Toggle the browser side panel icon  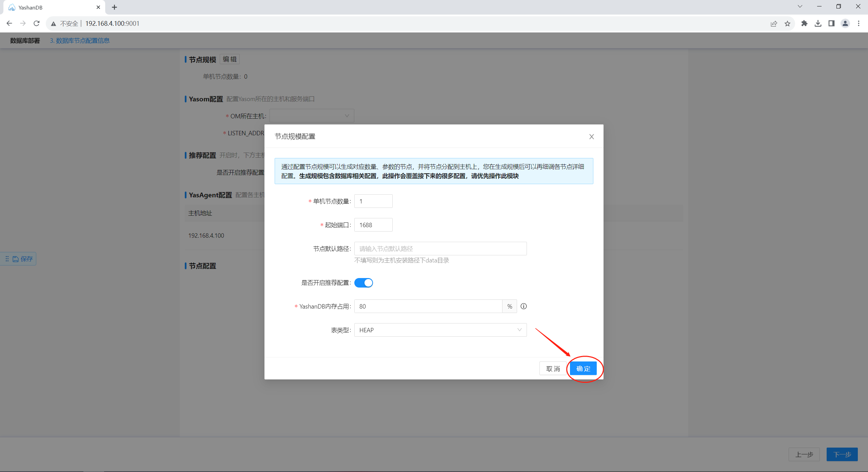(x=831, y=23)
